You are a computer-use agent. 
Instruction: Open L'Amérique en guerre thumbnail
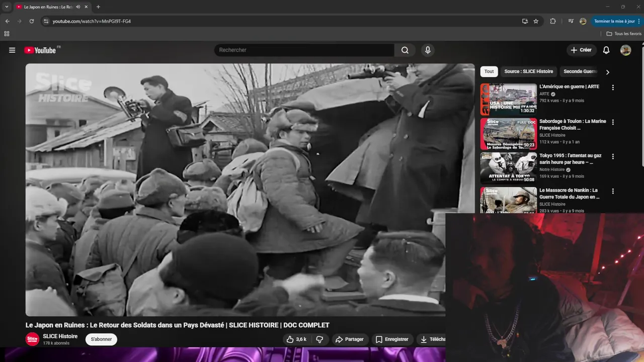(509, 100)
